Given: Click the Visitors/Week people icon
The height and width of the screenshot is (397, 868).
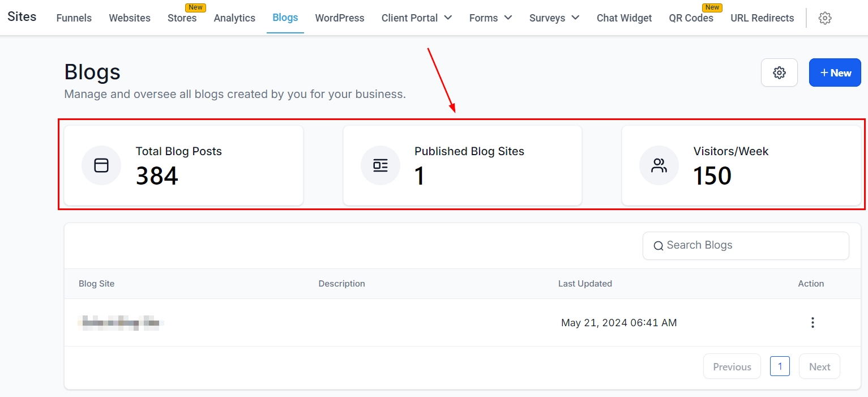Looking at the screenshot, I should point(659,165).
